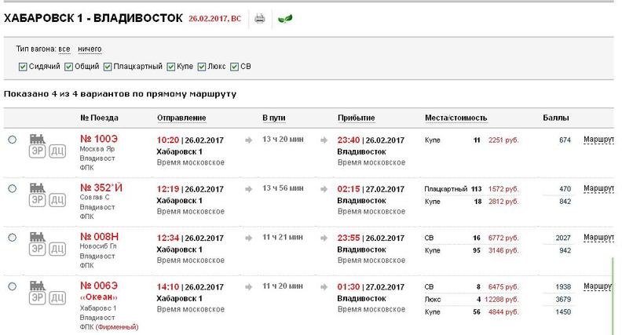The width and height of the screenshot is (644, 335).
Task: Sort by Прибытие column header
Action: point(356,118)
